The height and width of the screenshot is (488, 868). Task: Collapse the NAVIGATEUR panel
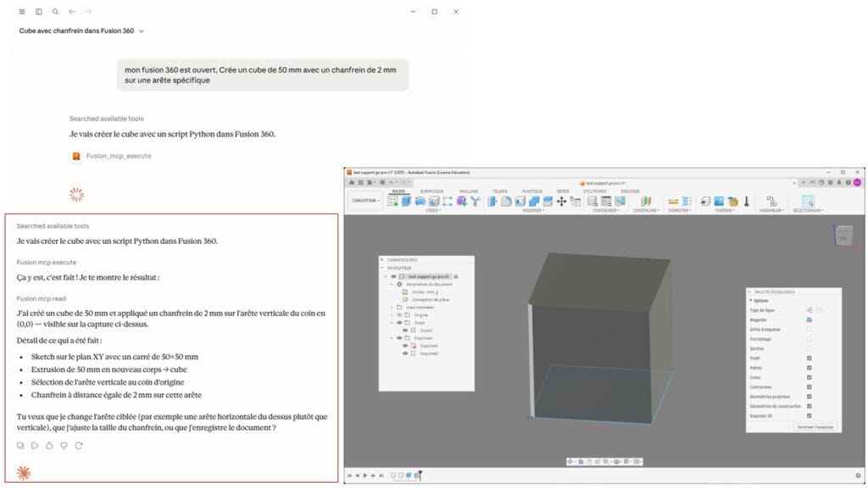coord(382,268)
